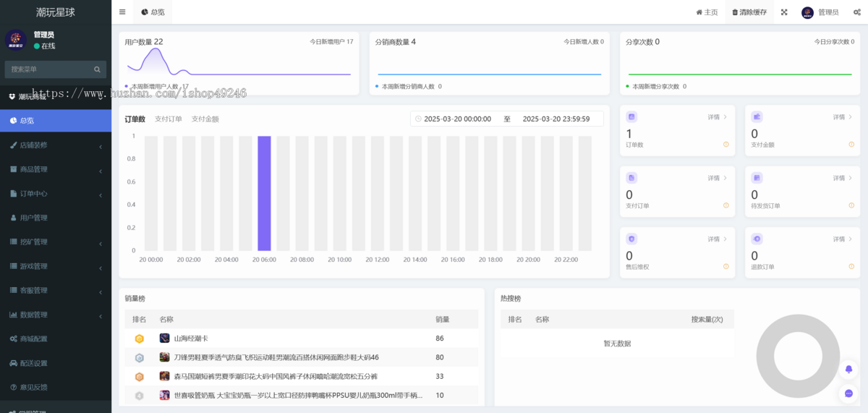Click the gold rank-1 medal icon

(139, 339)
